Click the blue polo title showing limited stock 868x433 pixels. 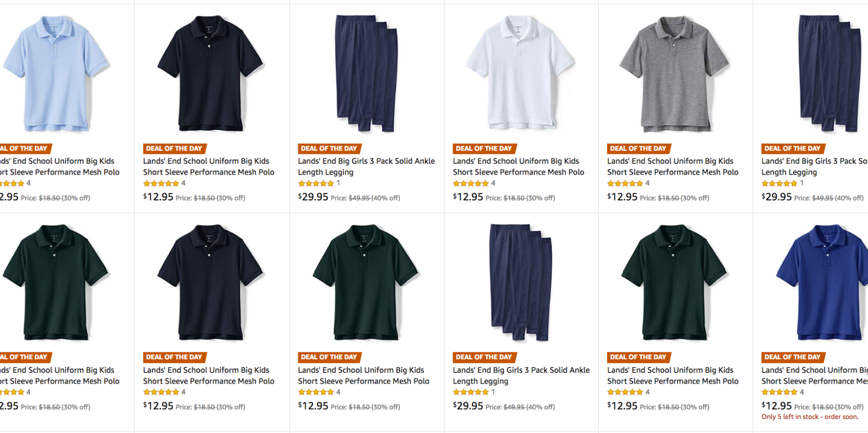(814, 376)
